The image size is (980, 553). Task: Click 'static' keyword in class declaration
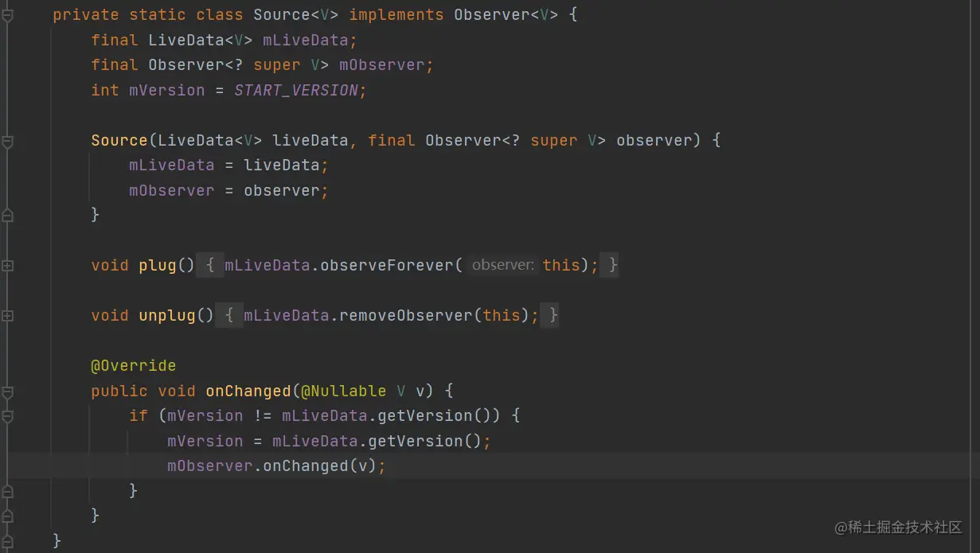point(158,15)
